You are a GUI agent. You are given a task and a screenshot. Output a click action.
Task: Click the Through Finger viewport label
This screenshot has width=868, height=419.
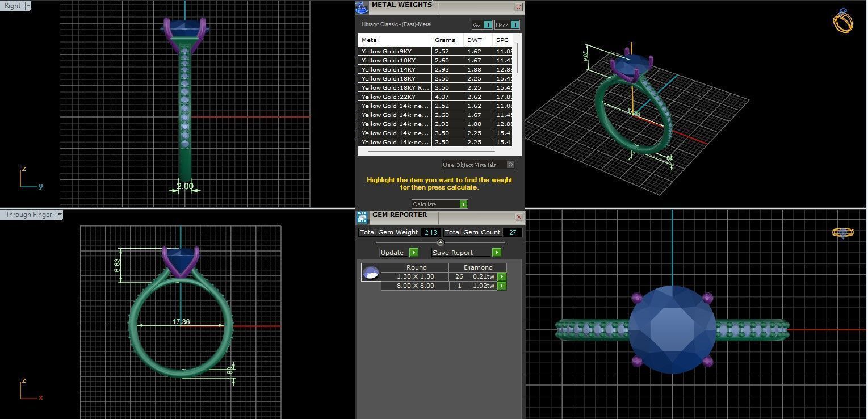click(28, 215)
